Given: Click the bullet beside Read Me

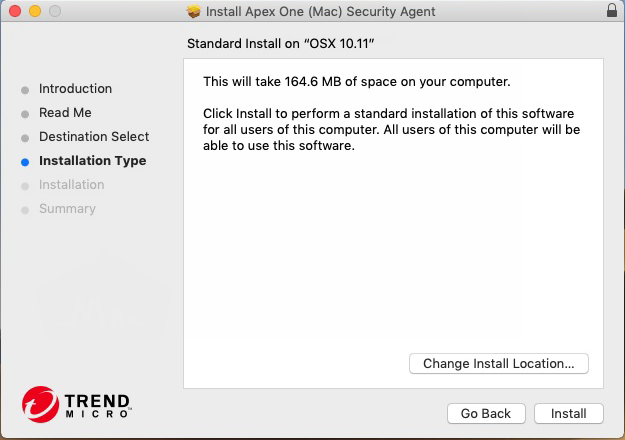Looking at the screenshot, I should [25, 113].
